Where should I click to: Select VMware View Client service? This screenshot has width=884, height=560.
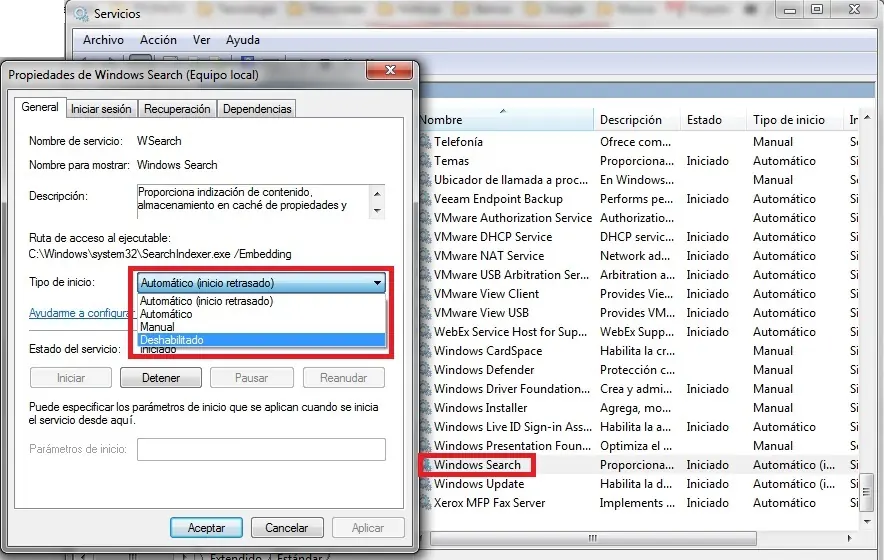coord(639,294)
